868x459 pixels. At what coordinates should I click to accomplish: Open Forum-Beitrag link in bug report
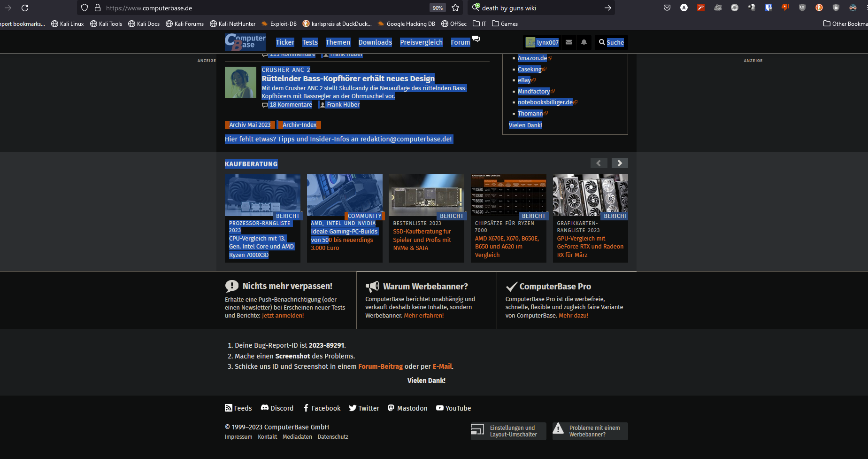[380, 366]
